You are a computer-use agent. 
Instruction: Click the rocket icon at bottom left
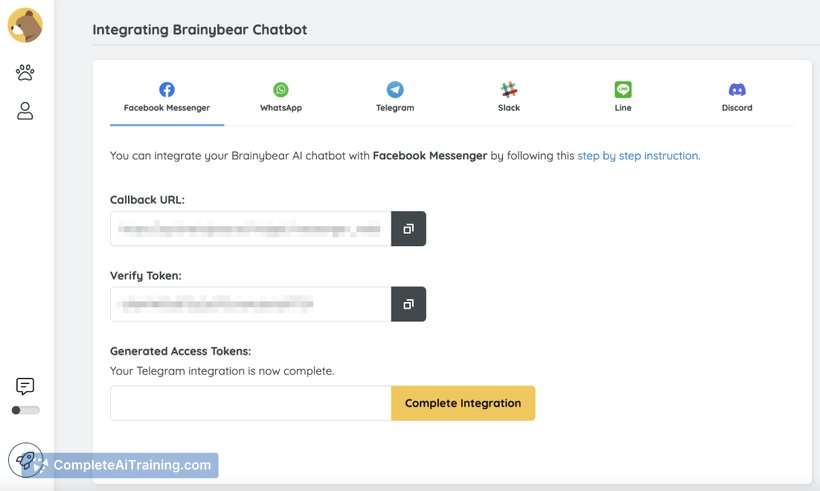click(26, 460)
